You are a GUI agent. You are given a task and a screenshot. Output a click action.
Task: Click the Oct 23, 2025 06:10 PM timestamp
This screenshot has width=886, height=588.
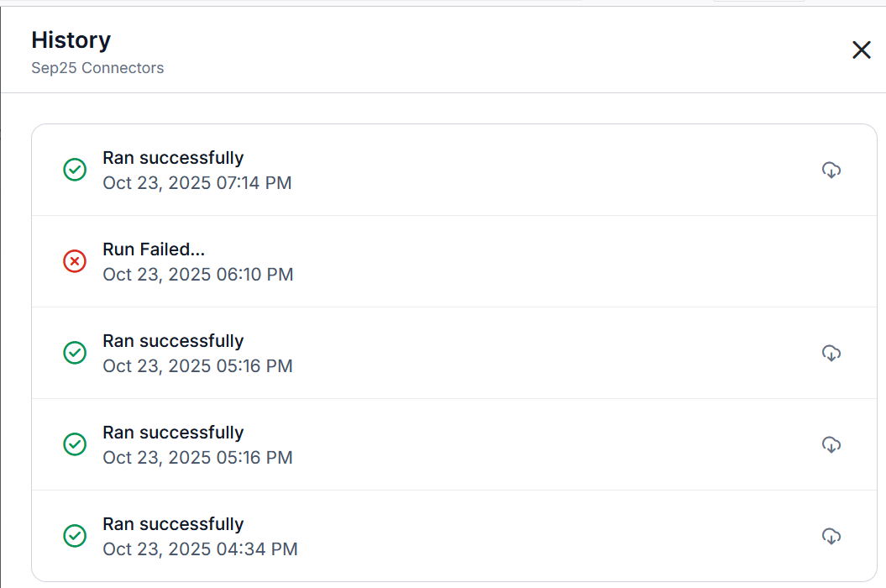point(198,275)
